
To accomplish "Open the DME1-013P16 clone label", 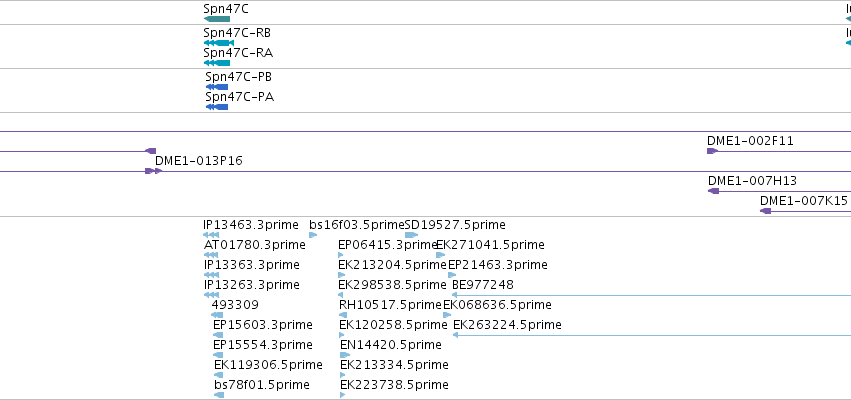I will [199, 161].
